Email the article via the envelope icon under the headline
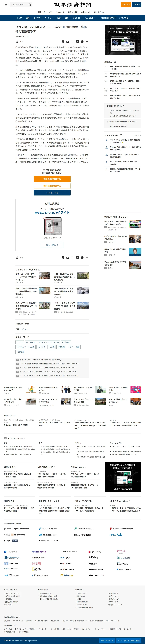The height and width of the screenshot is (644, 145). (68, 42)
